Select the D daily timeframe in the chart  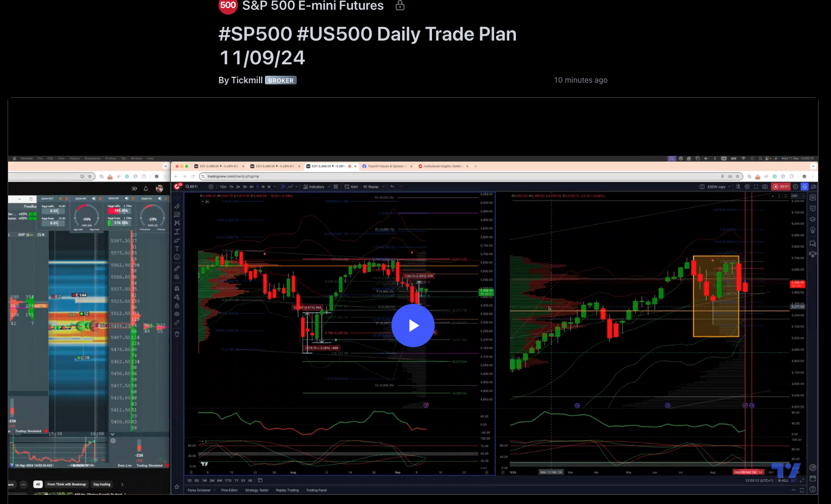click(x=257, y=187)
